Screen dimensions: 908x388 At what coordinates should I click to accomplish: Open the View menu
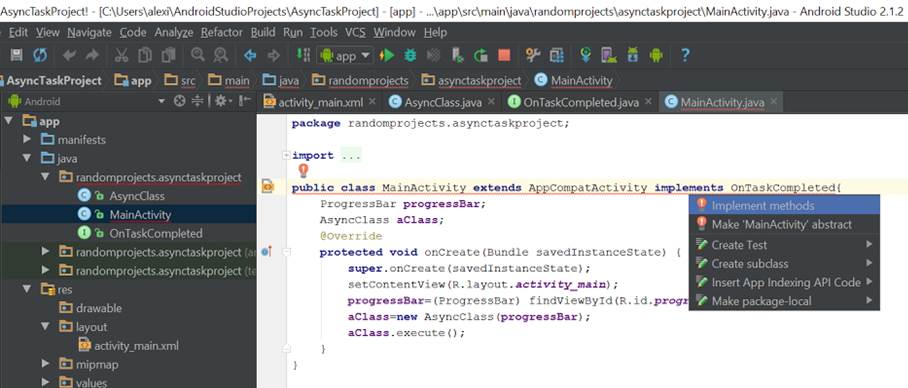pyautogui.click(x=47, y=32)
